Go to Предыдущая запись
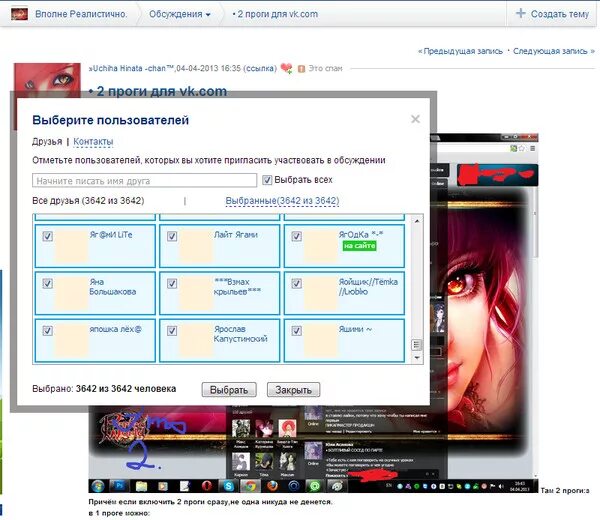Viewport: 600px width, 520px height. [460, 51]
